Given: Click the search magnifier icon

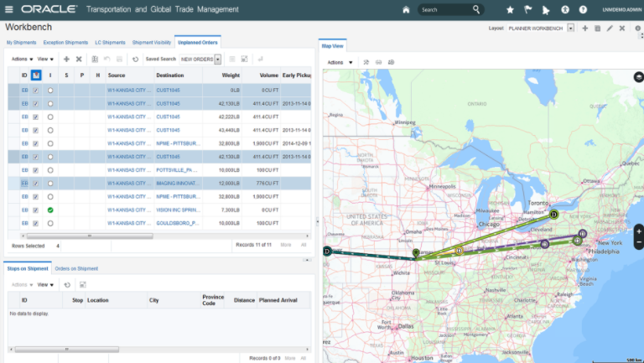Looking at the screenshot, I should coord(476,9).
